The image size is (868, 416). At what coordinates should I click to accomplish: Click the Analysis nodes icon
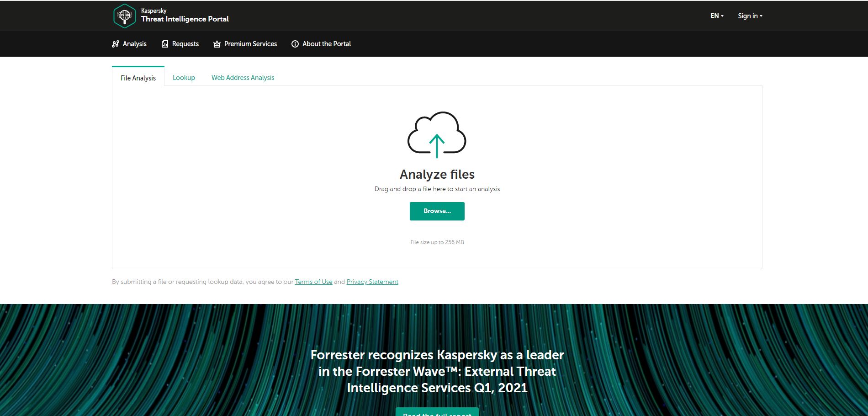pos(116,44)
